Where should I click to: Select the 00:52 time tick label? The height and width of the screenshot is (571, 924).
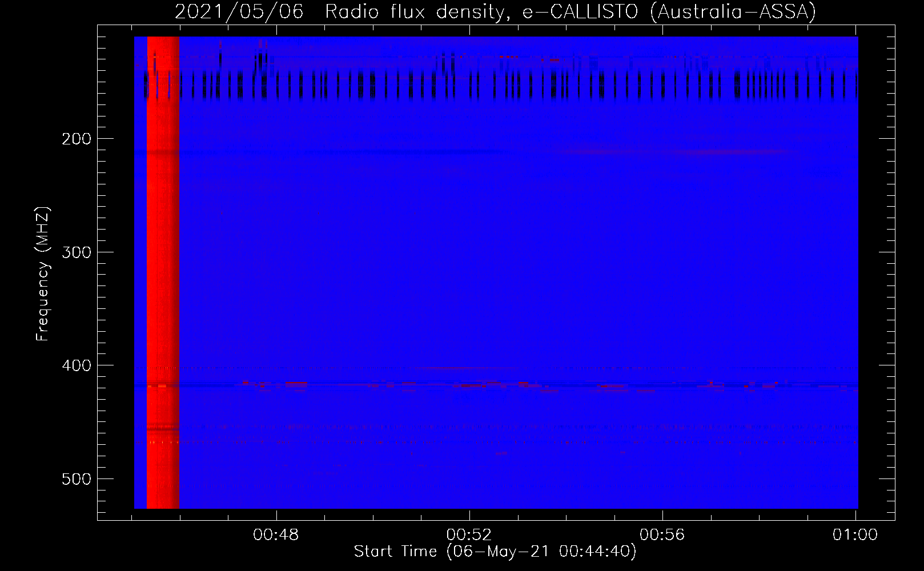tap(469, 535)
